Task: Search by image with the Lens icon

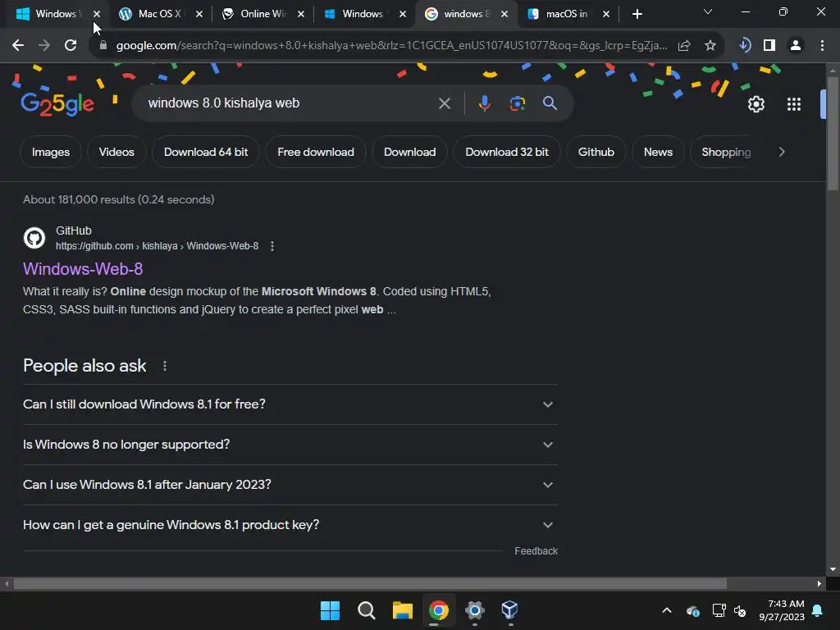Action: (x=518, y=103)
